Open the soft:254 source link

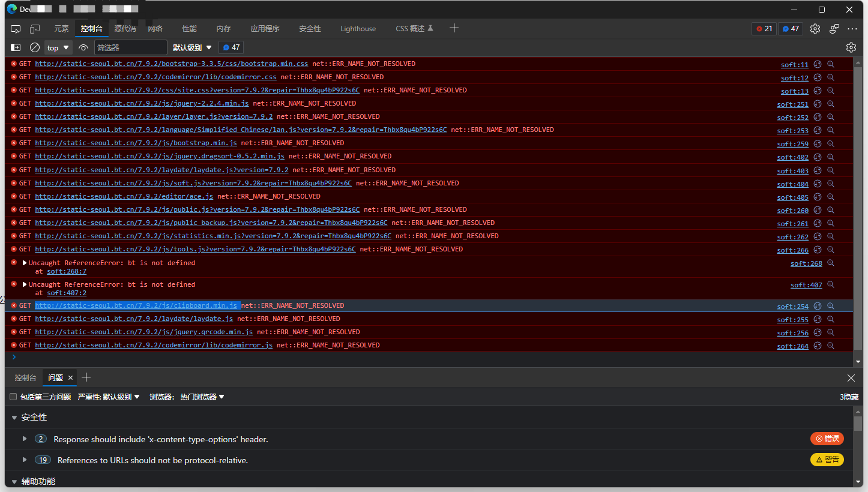[793, 307]
